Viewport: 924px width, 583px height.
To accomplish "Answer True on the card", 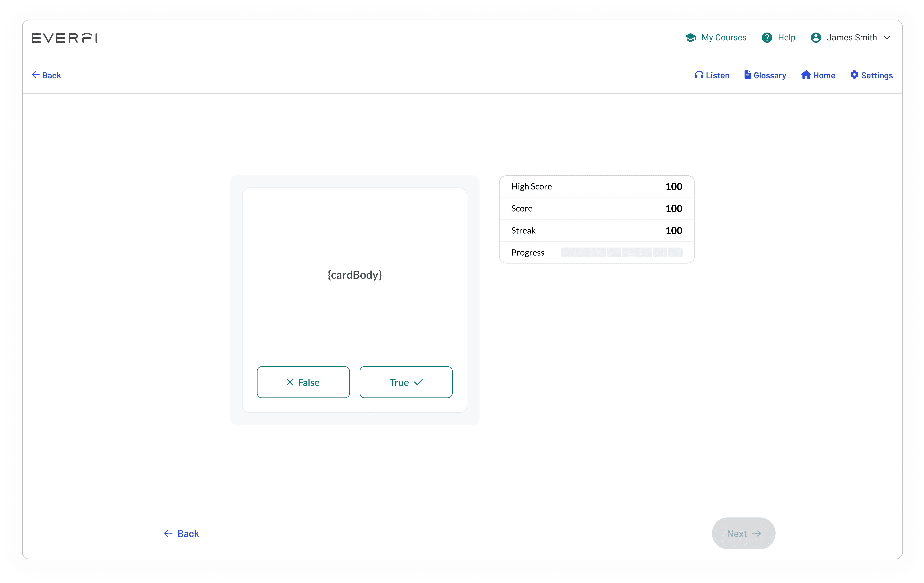I will coord(406,382).
